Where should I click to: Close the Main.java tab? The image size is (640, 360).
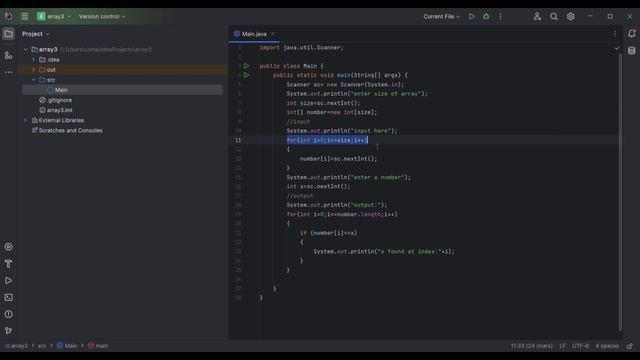273,34
